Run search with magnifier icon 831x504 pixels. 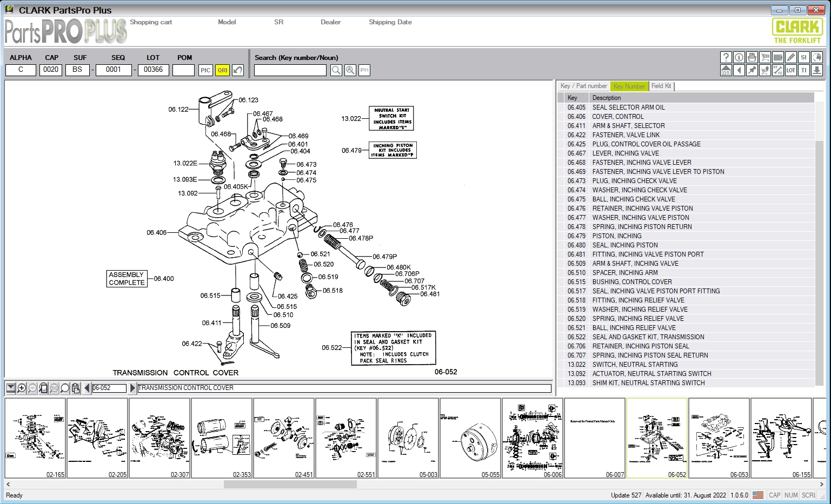point(336,70)
